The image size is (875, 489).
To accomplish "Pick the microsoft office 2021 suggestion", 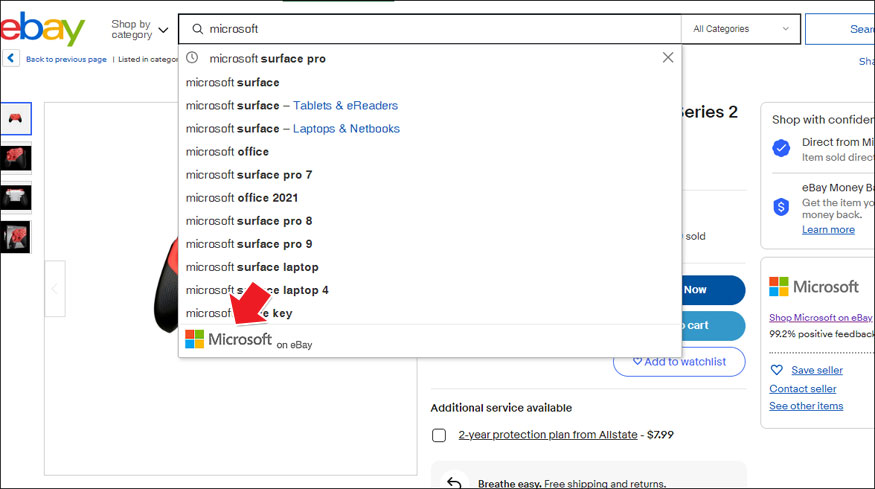I will coord(242,198).
